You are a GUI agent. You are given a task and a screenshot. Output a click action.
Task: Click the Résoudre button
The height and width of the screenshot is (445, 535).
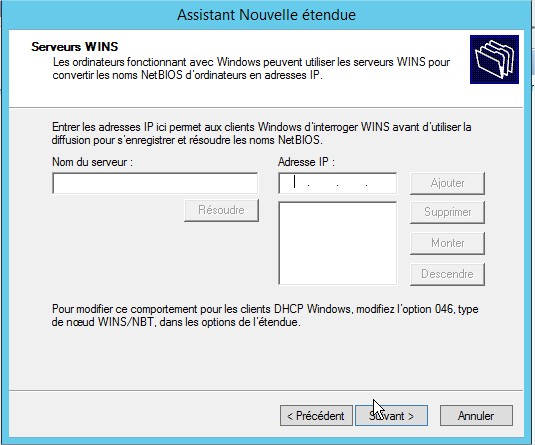pyautogui.click(x=221, y=210)
